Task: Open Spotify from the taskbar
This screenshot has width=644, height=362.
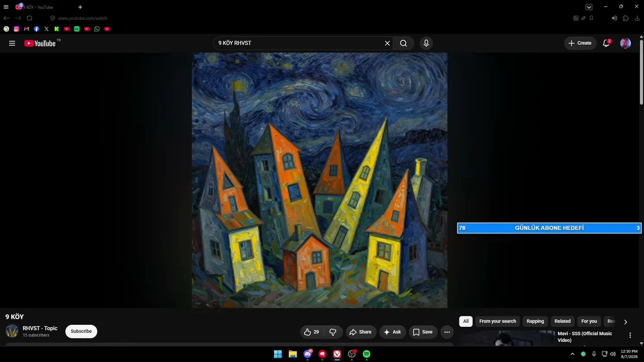Action: pyautogui.click(x=367, y=354)
